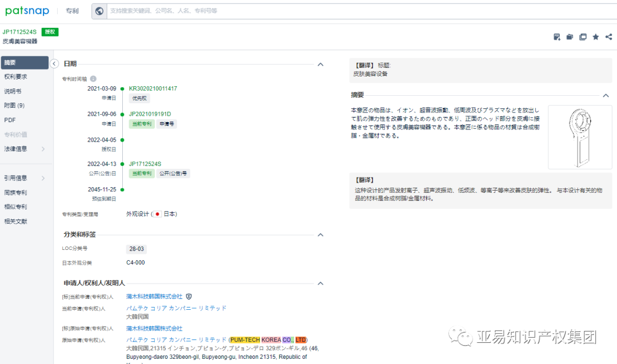Collapse the 日期 section
The width and height of the screenshot is (617, 364).
(320, 64)
